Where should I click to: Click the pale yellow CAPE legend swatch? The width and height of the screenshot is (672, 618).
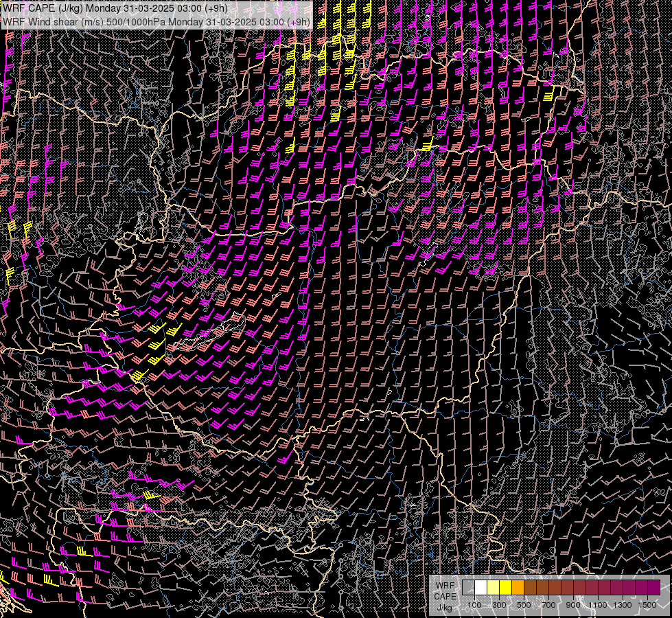(x=494, y=587)
